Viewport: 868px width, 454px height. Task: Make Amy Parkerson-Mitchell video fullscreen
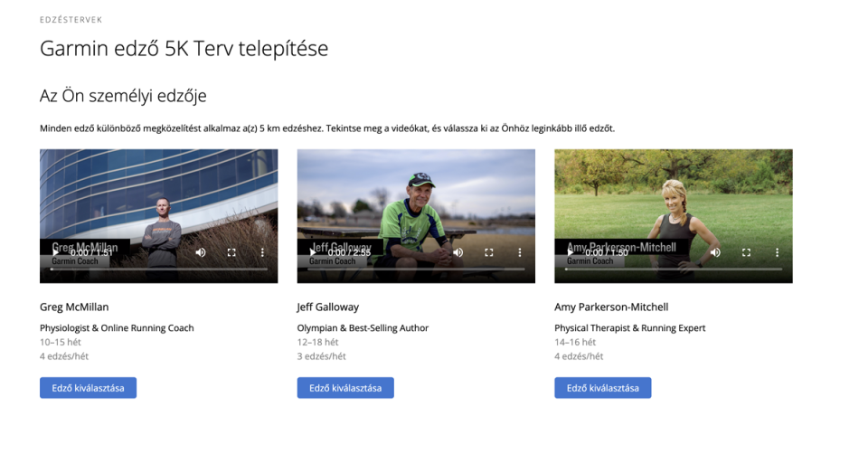pos(746,252)
